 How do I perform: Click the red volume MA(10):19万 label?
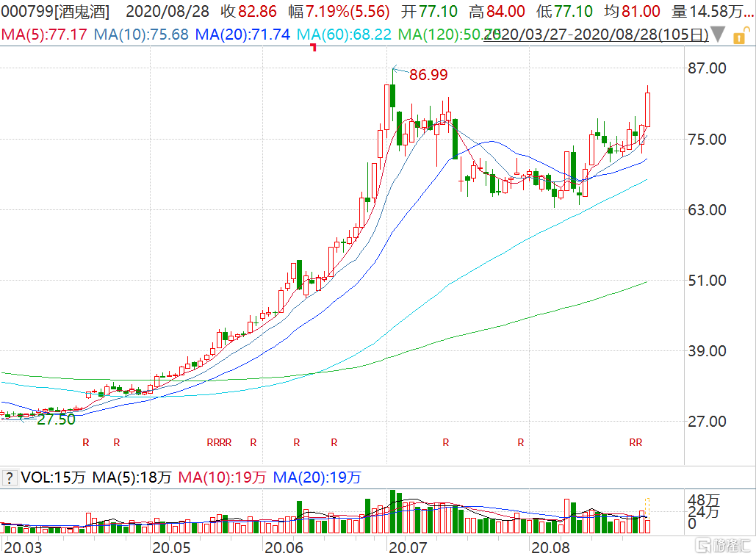222,477
